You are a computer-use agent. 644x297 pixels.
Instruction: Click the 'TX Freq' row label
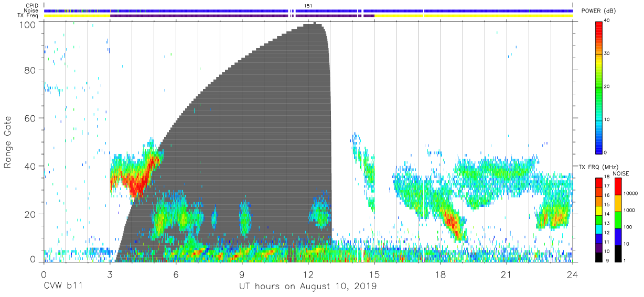(29, 16)
